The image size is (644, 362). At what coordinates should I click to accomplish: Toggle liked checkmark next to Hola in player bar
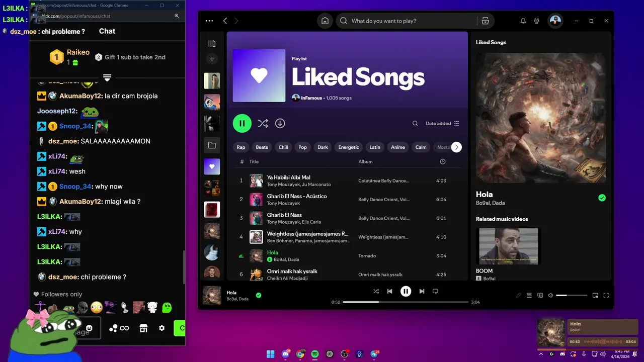pyautogui.click(x=259, y=295)
